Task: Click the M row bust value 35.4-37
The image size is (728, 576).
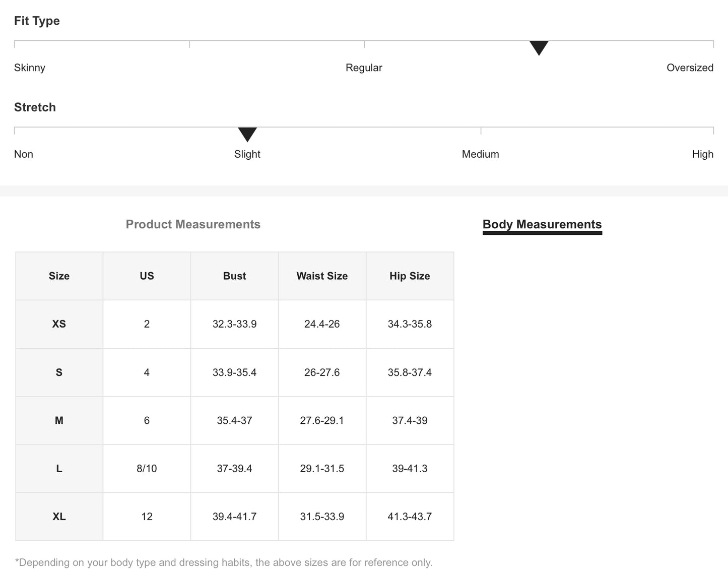Action: pos(234,420)
